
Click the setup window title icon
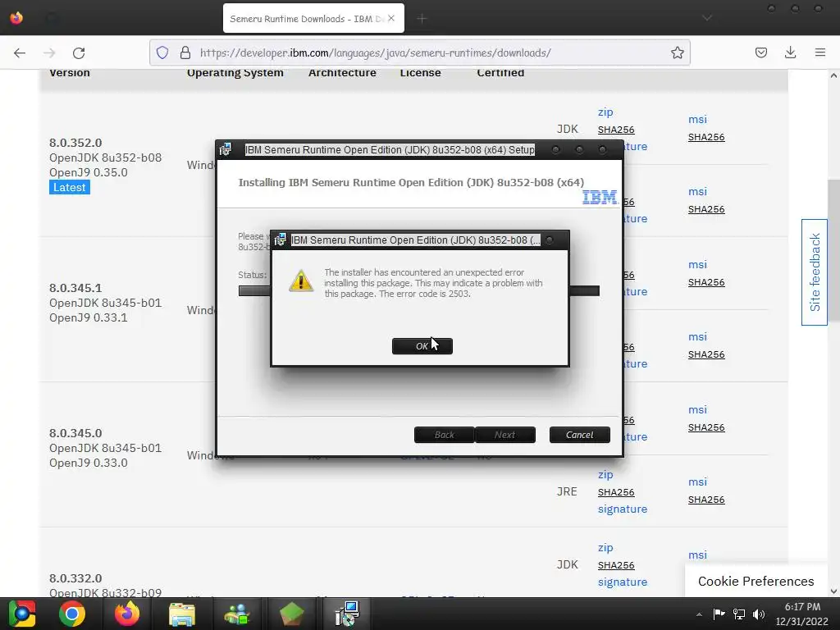(x=226, y=149)
